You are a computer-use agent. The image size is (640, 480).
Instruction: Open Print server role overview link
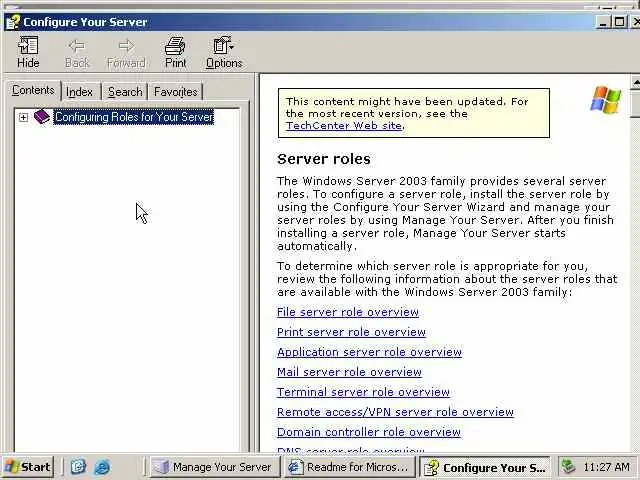351,332
